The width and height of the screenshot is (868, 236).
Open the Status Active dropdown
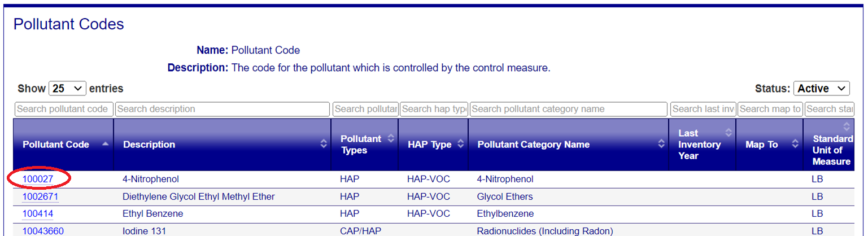[x=822, y=89]
